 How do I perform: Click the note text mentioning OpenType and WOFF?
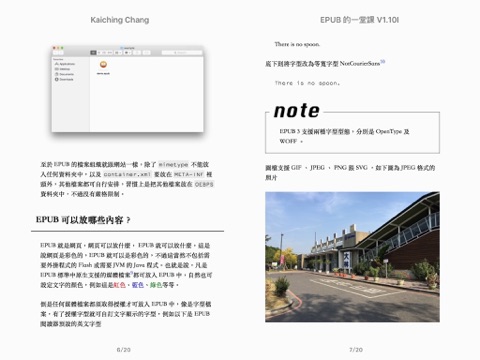pyautogui.click(x=344, y=136)
